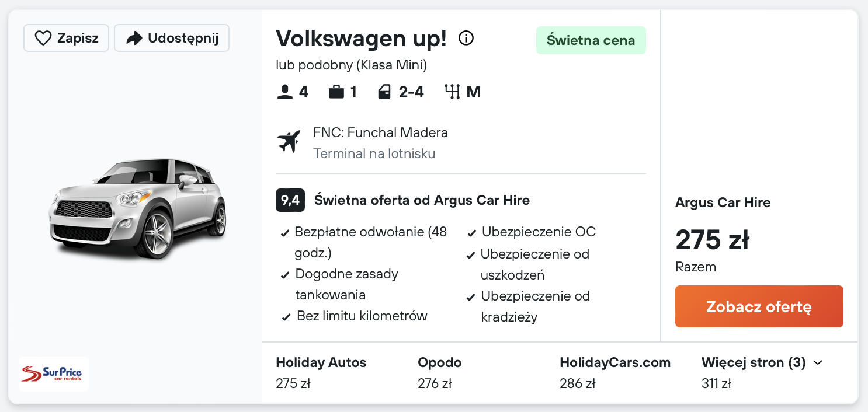The image size is (868, 412).
Task: Open the info icon beside Volkswagen up!
Action: tap(466, 39)
